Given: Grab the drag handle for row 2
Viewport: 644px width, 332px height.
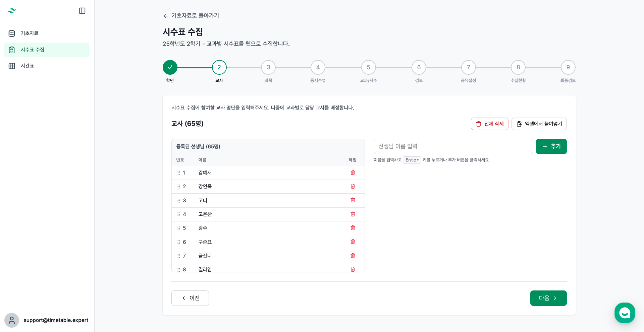Looking at the screenshot, I should tap(178, 187).
